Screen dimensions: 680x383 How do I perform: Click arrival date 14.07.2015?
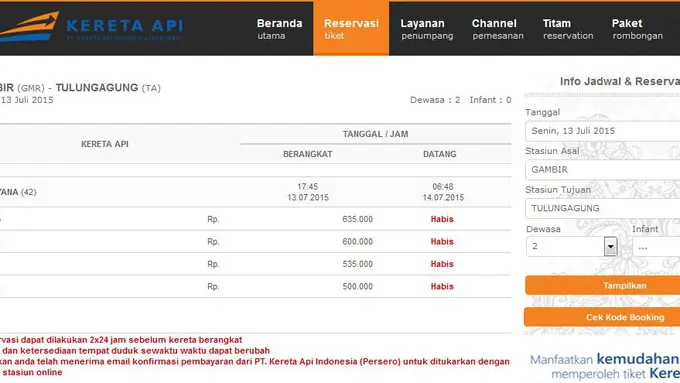[x=443, y=197]
